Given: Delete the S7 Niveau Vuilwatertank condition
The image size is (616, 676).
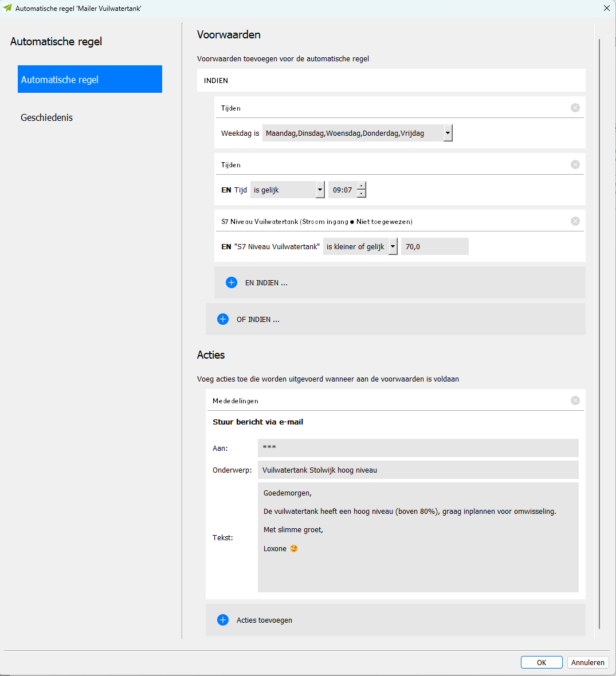Looking at the screenshot, I should 575,221.
